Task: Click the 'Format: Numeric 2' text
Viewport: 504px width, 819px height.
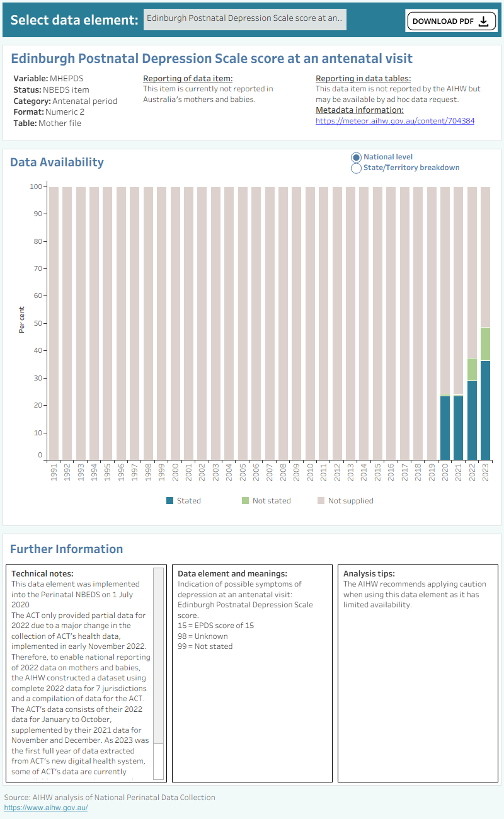Action: (x=49, y=112)
